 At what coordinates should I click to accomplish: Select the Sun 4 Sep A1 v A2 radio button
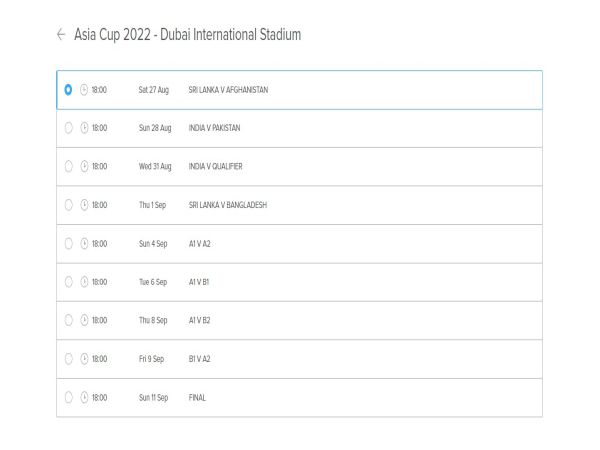pos(68,244)
